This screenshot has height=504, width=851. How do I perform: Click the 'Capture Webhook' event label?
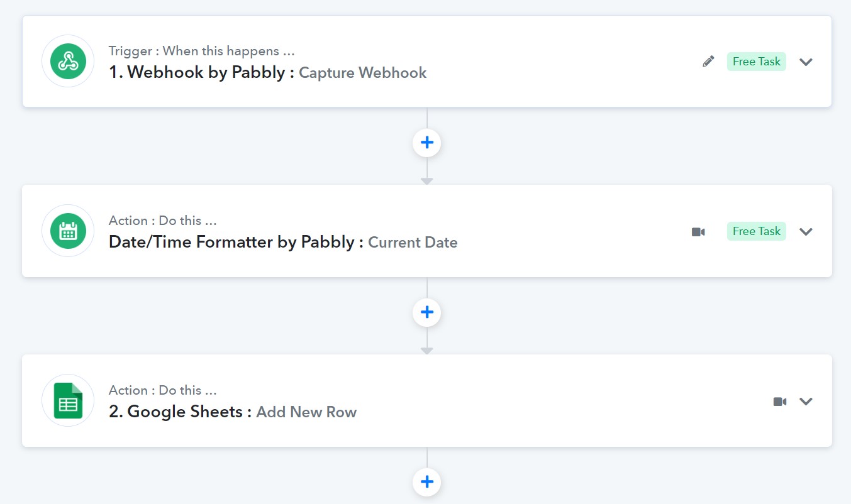(x=363, y=73)
